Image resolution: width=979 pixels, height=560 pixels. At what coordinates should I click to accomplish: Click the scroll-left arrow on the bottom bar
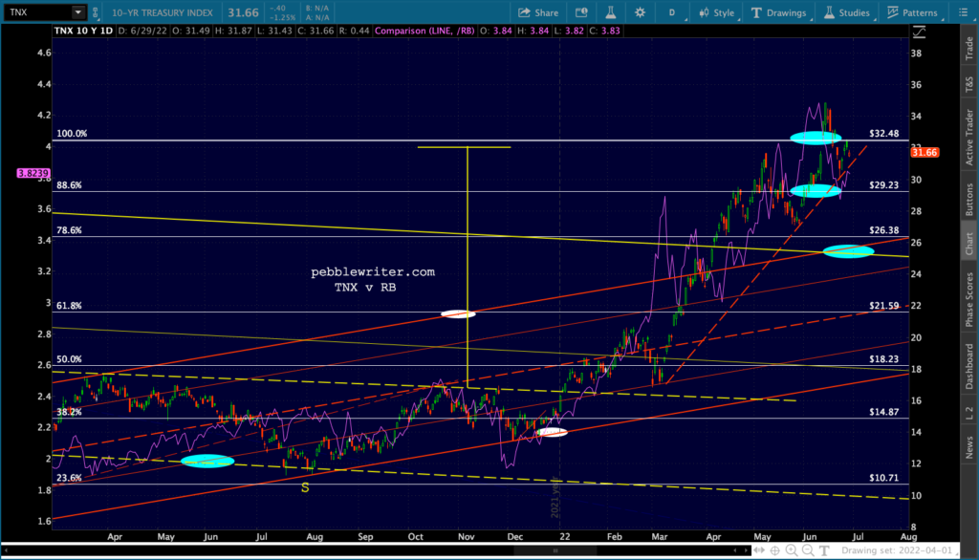click(735, 550)
